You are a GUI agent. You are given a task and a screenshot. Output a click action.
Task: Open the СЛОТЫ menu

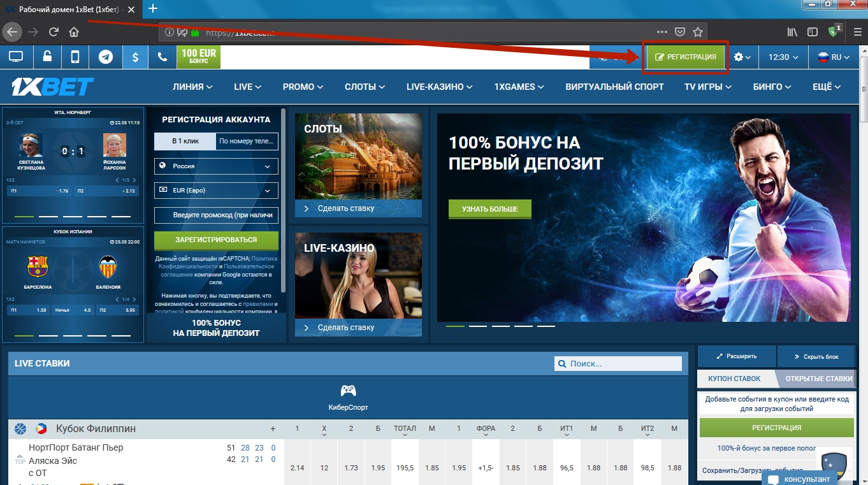(365, 87)
